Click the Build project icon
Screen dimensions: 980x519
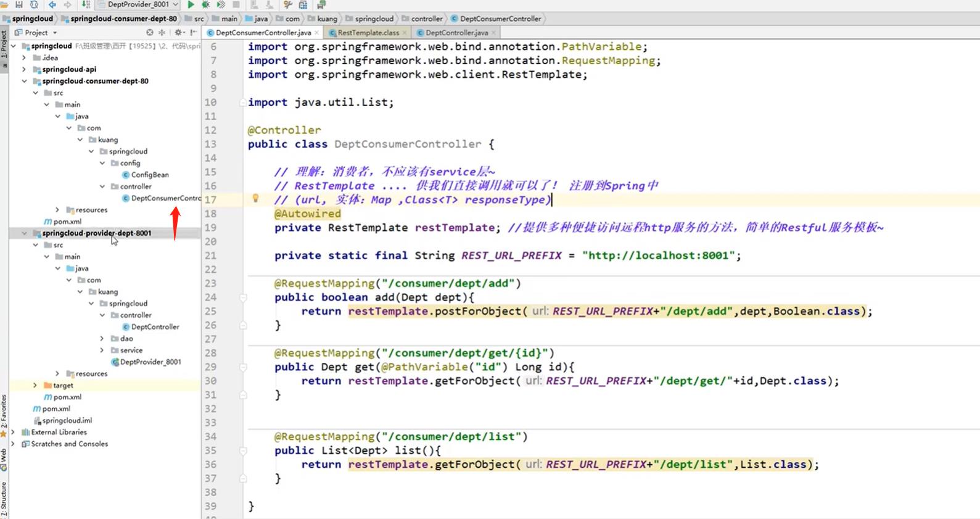pyautogui.click(x=86, y=4)
